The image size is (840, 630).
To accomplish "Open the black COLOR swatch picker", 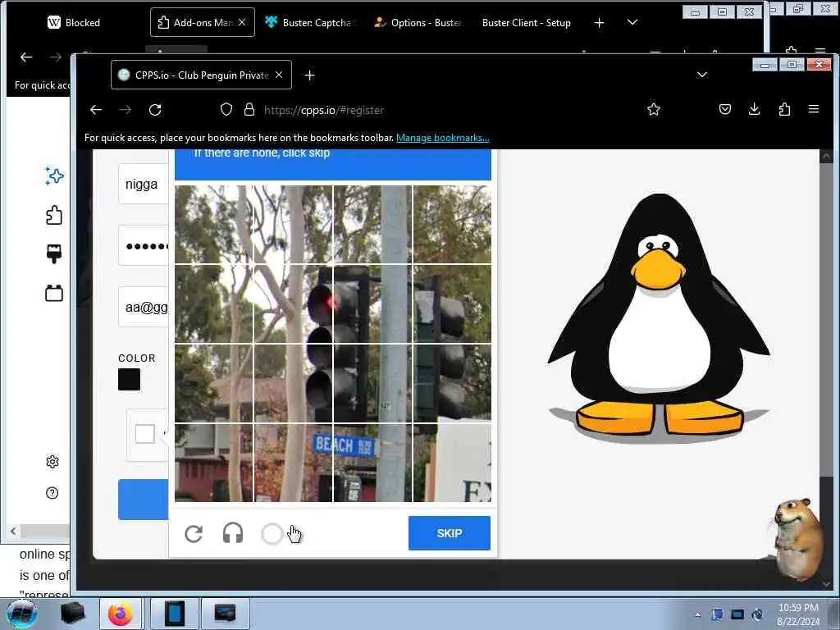I will (x=129, y=379).
